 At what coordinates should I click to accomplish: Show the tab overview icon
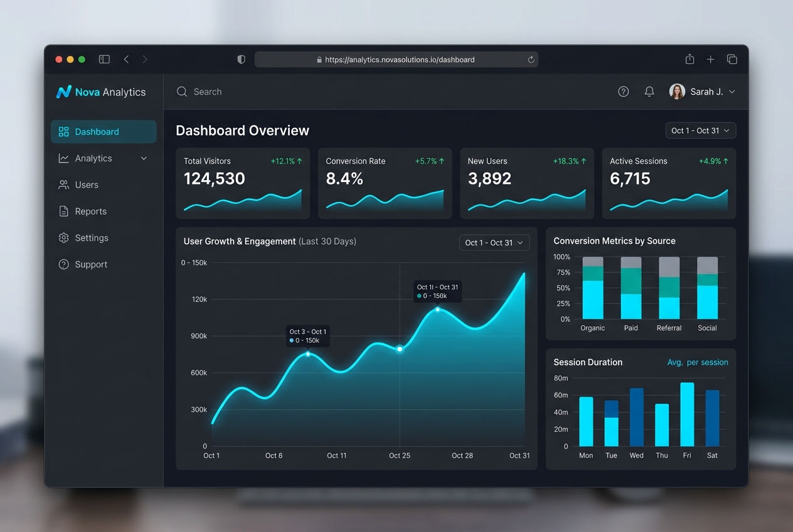pyautogui.click(x=732, y=59)
